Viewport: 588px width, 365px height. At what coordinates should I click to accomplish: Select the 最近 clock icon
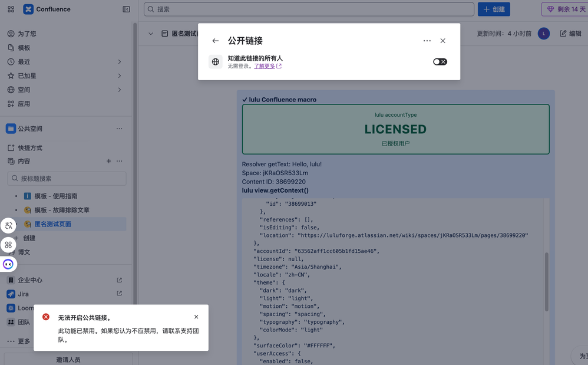coord(11,61)
